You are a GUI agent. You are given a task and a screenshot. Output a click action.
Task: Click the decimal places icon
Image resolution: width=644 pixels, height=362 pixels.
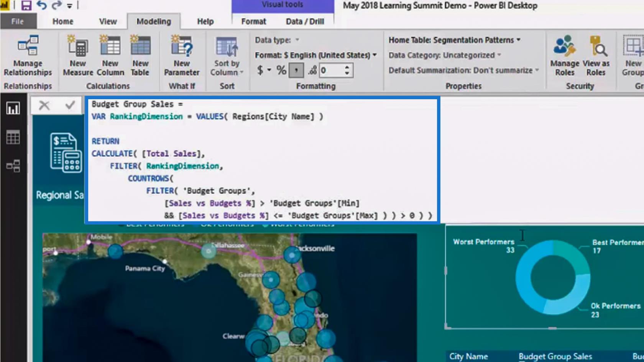312,70
